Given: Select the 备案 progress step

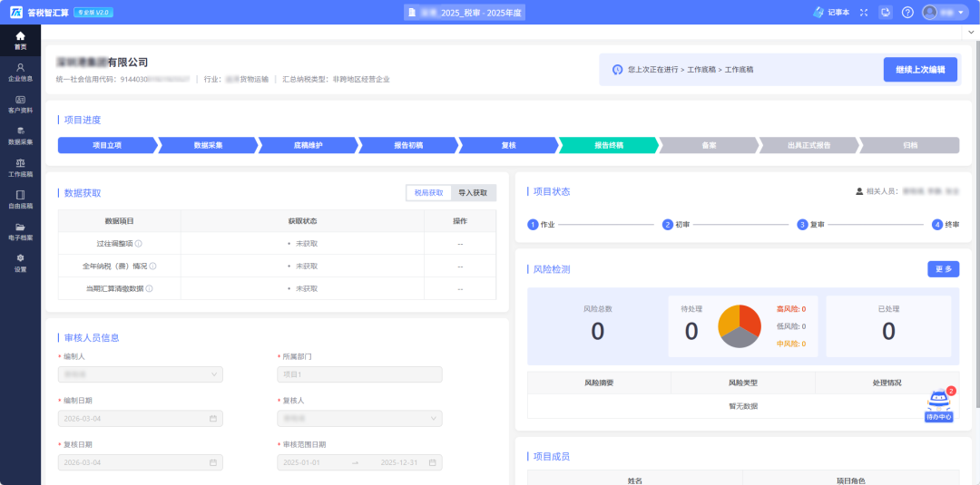Looking at the screenshot, I should coord(709,145).
